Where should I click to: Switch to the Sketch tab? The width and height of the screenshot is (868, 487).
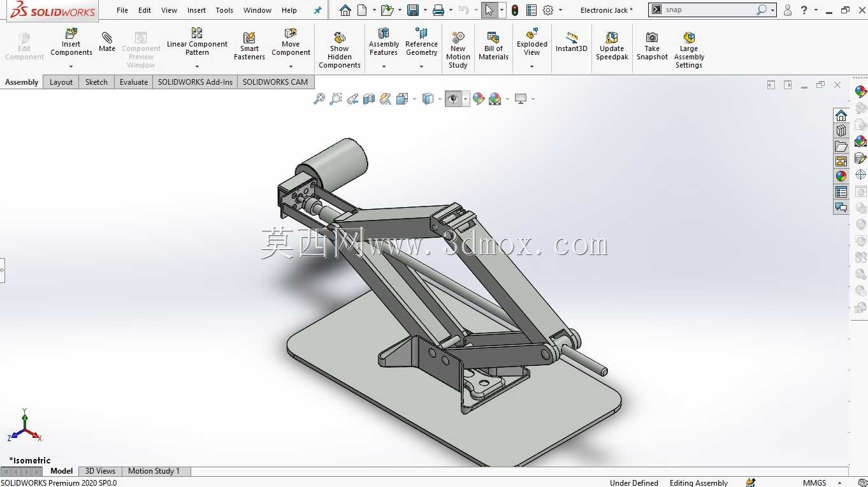click(96, 82)
